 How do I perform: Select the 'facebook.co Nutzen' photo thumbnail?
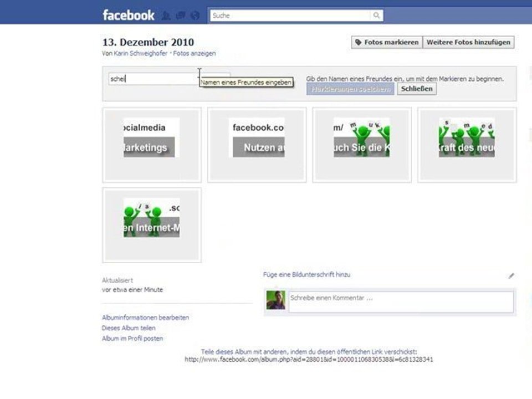pos(257,145)
